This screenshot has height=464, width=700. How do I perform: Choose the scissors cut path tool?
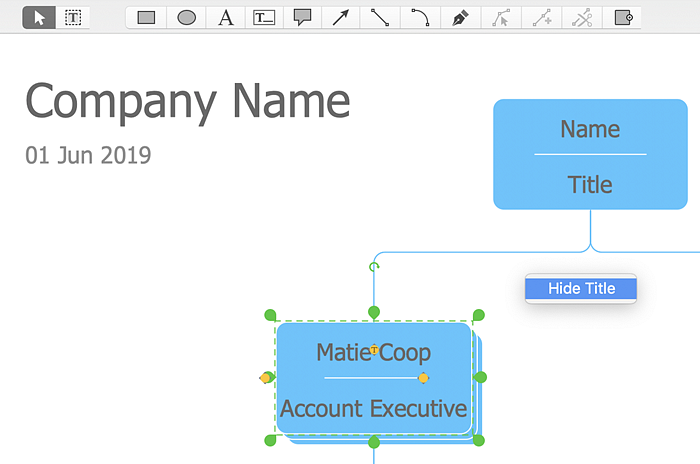582,18
